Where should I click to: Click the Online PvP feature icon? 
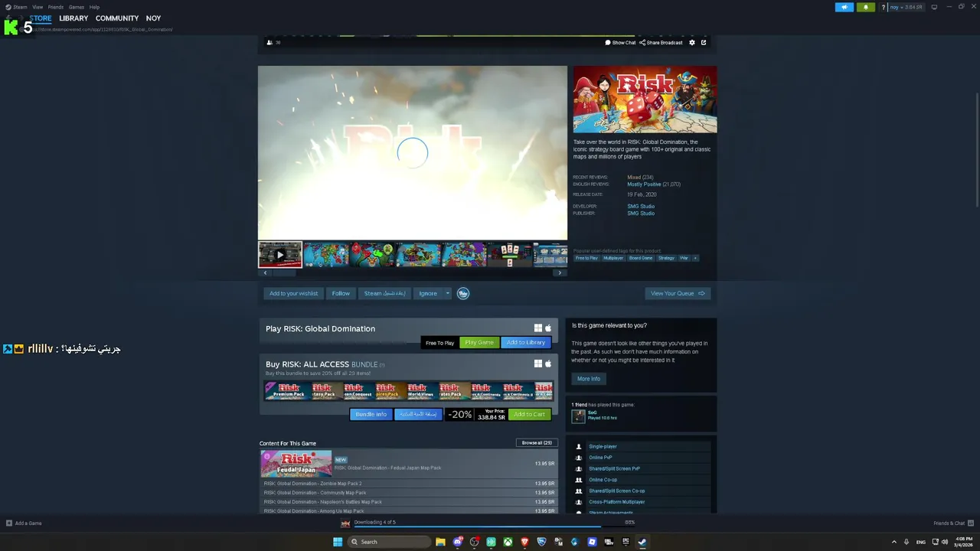pyautogui.click(x=579, y=458)
